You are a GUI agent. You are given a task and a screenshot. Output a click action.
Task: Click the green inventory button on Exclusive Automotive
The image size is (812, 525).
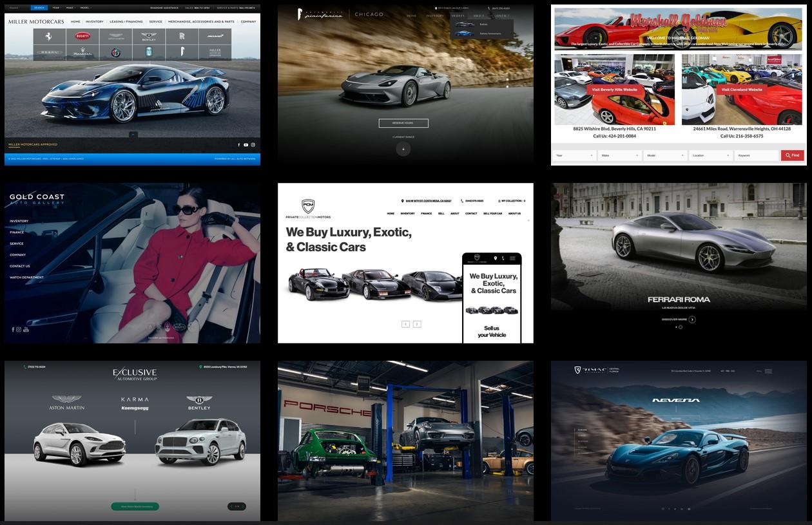(135, 506)
